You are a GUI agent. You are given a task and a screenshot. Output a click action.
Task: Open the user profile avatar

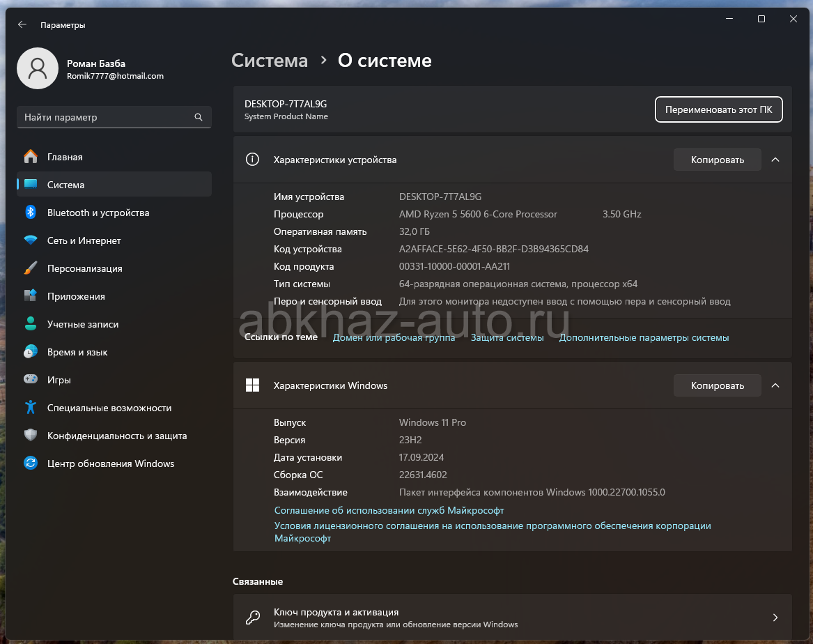click(x=38, y=68)
